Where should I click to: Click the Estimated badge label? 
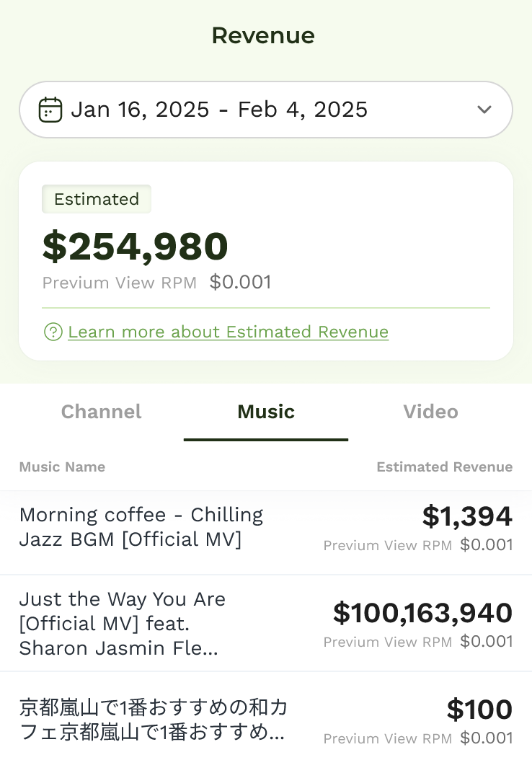[97, 199]
